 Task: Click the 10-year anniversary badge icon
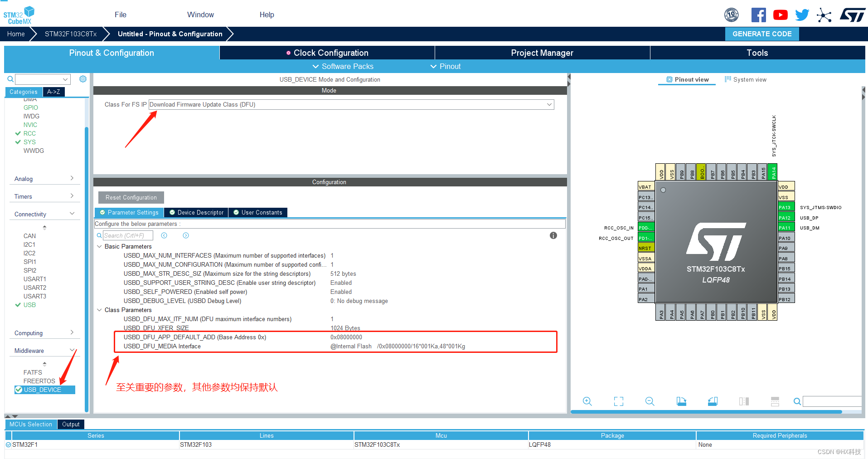click(731, 15)
